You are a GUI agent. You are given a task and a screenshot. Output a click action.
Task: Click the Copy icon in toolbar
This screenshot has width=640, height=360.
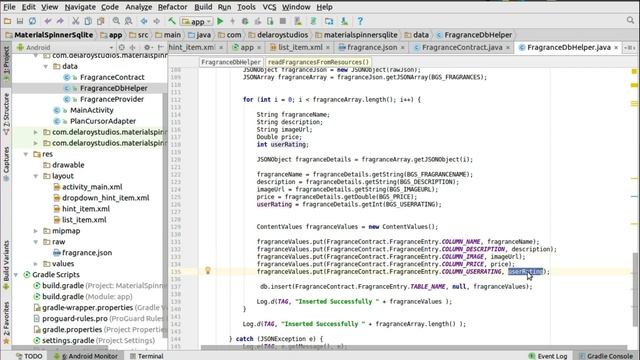pyautogui.click(x=88, y=21)
